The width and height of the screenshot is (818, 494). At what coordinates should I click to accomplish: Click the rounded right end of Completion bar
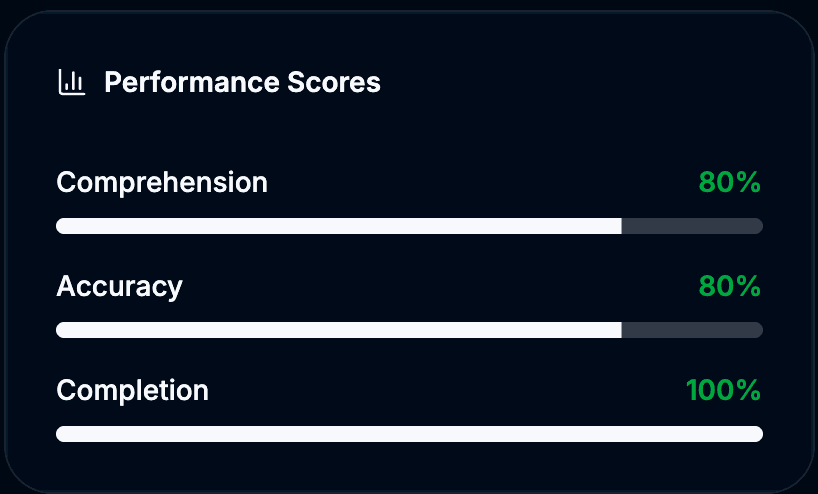pyautogui.click(x=757, y=434)
